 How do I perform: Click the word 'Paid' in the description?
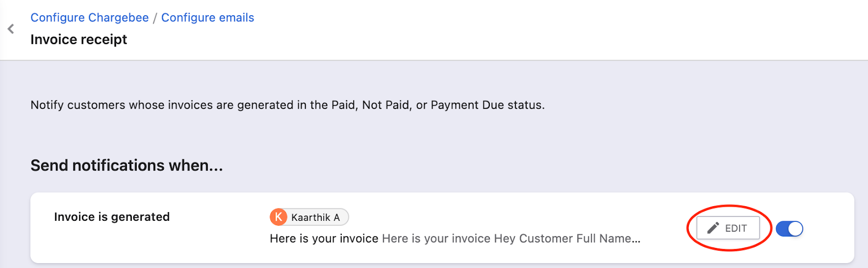pos(343,105)
